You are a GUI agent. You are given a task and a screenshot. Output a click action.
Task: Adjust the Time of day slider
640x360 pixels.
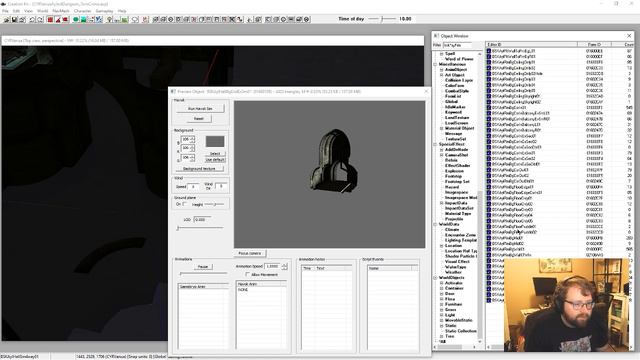[382, 19]
